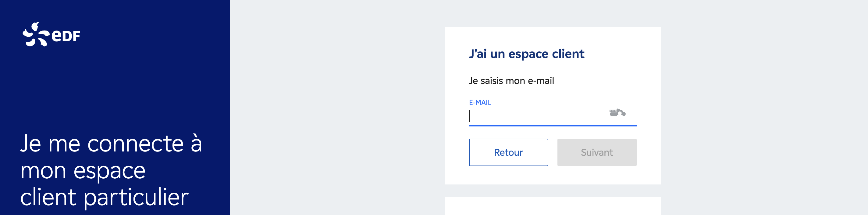Click the "Je saisis mon e-mail" instruction text
The width and height of the screenshot is (868, 215).
511,81
